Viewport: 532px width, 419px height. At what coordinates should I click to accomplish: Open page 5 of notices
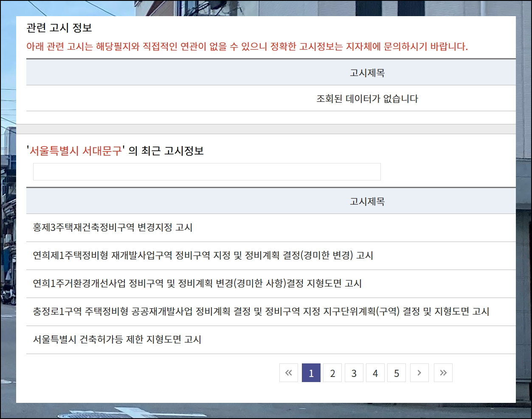coord(397,373)
